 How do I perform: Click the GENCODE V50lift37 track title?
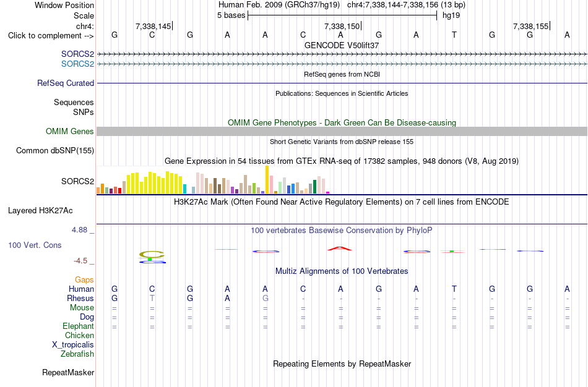tap(342, 45)
